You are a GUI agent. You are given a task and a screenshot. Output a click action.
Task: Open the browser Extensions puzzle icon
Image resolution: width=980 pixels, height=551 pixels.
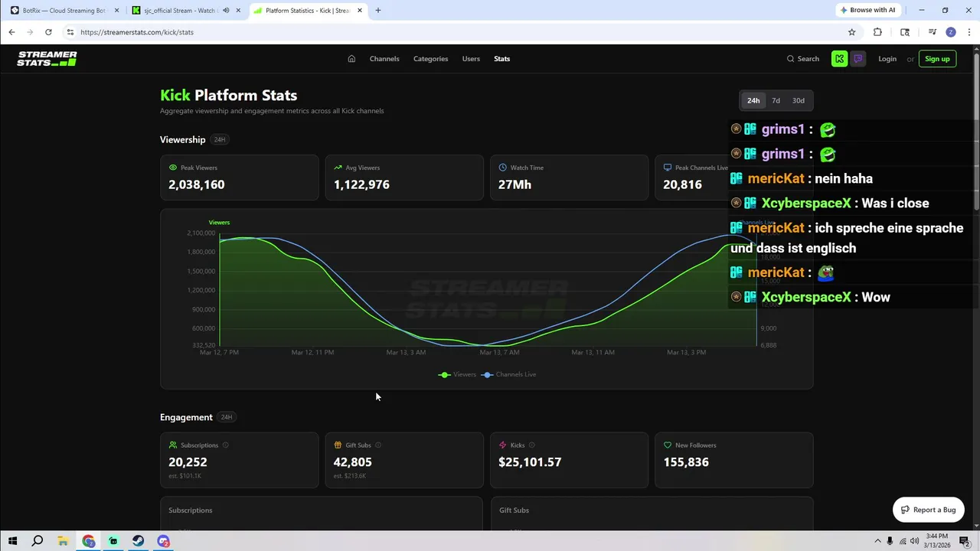pyautogui.click(x=877, y=32)
